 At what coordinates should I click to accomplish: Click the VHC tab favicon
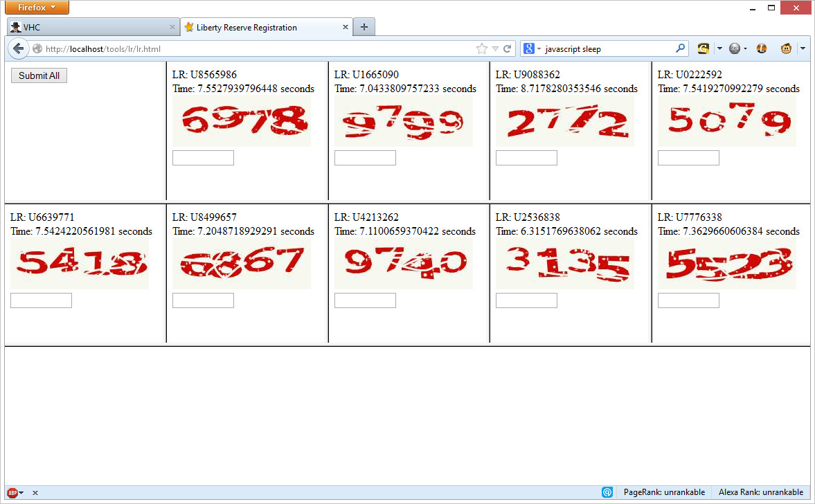[16, 27]
